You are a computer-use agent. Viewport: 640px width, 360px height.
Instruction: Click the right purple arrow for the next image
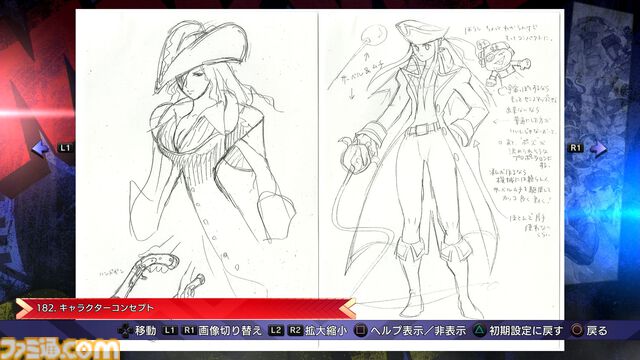tap(598, 149)
